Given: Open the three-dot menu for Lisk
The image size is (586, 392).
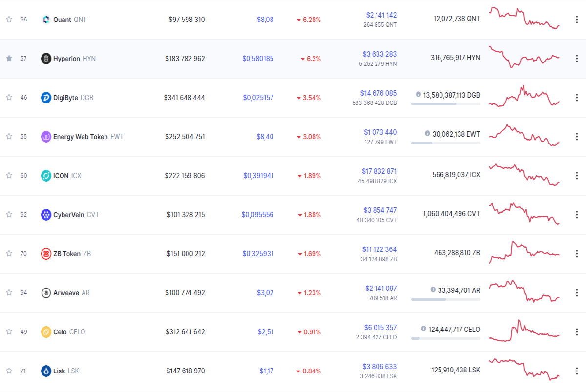Looking at the screenshot, I should coord(577,371).
